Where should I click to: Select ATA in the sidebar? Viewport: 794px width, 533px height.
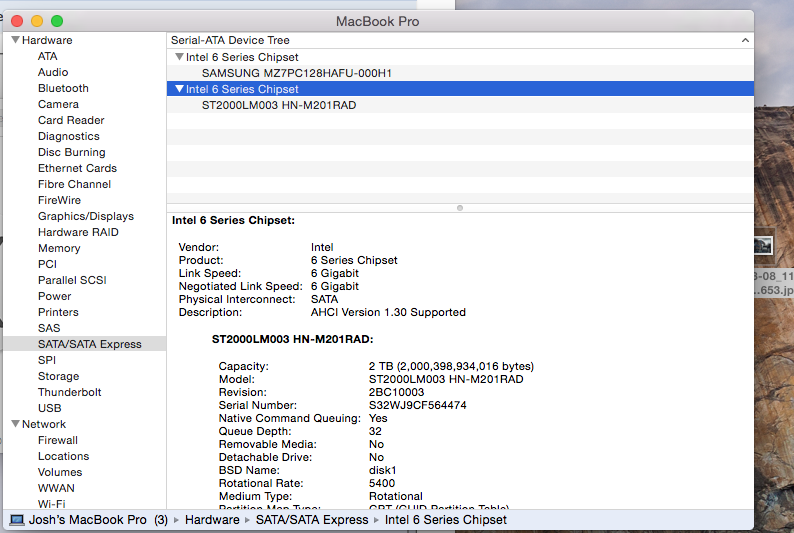[48, 56]
